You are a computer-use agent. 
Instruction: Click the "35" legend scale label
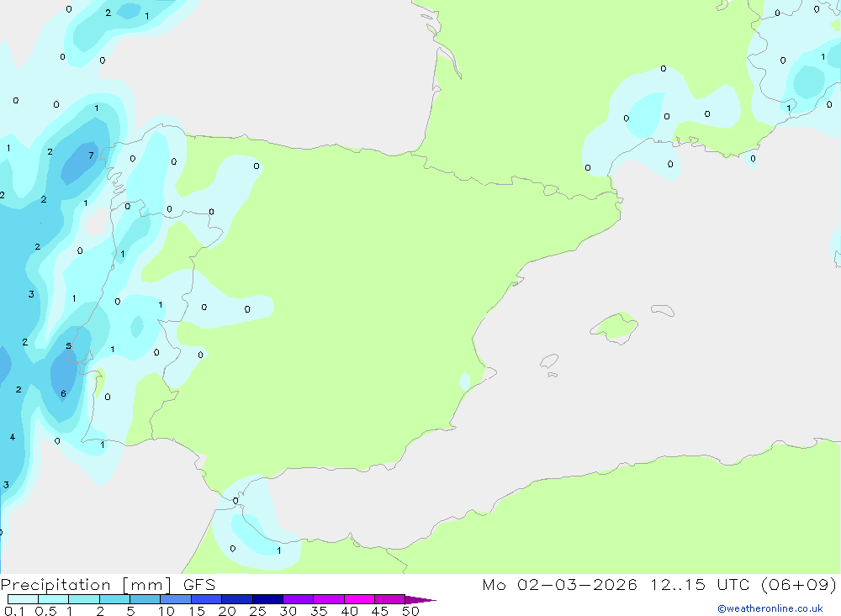(x=319, y=611)
